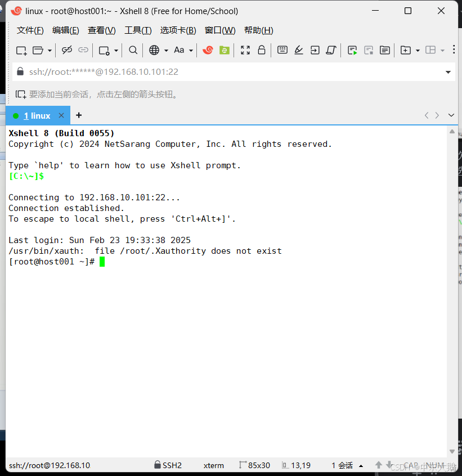Click the 13,19 cursor position indicator

(296, 465)
